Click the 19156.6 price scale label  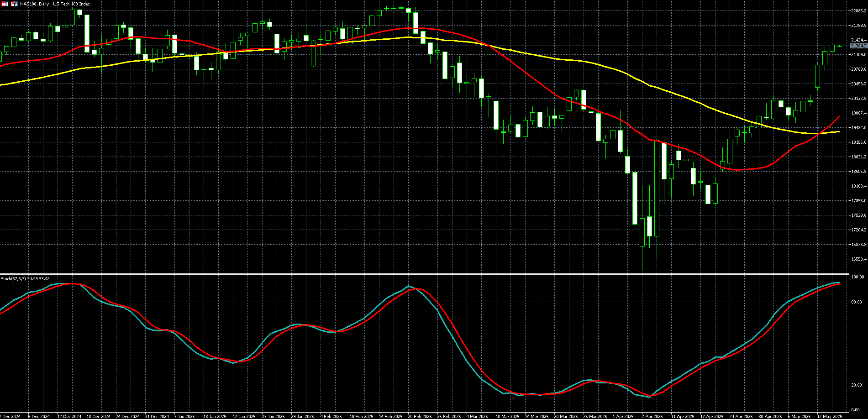pyautogui.click(x=858, y=142)
